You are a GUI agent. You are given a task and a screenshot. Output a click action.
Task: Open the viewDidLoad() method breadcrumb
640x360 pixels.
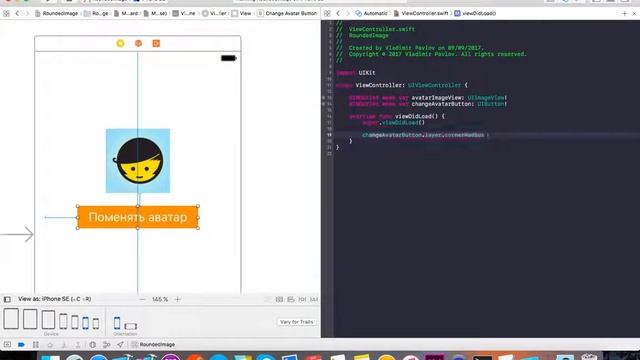point(475,13)
